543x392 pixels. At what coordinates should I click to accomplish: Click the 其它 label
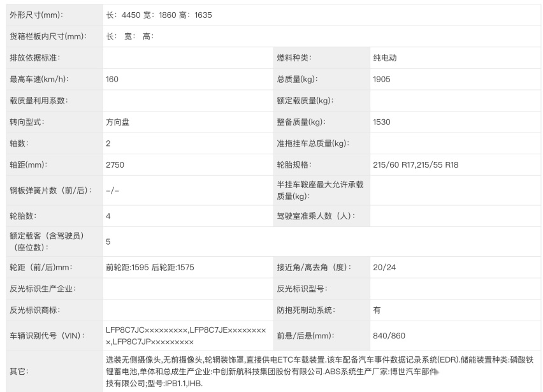pyautogui.click(x=19, y=372)
